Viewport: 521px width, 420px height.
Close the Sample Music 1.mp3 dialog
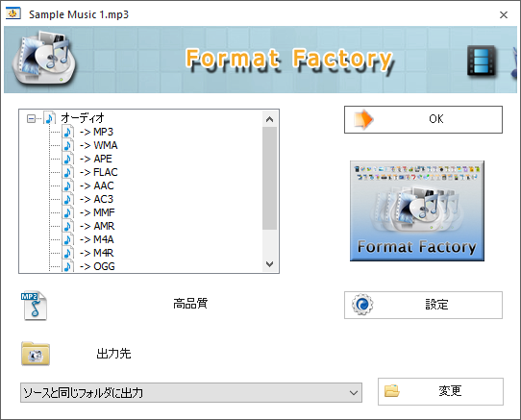[x=504, y=14]
